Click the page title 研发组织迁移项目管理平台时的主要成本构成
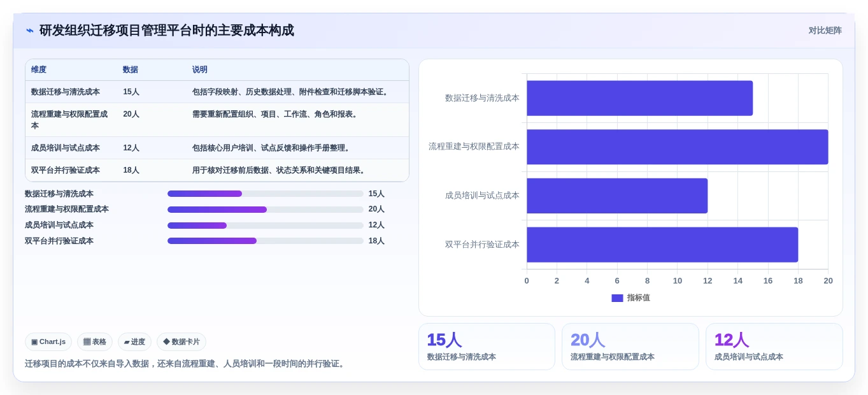The height and width of the screenshot is (395, 868). point(167,31)
